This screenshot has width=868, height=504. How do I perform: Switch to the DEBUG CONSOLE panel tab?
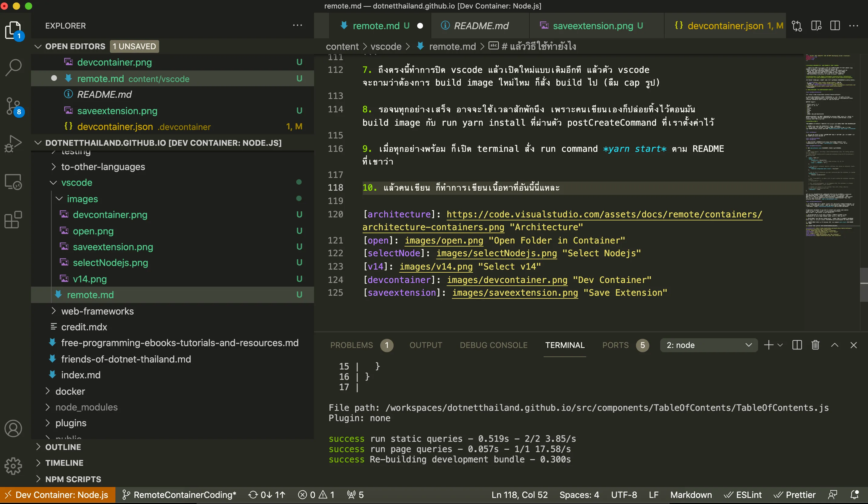tap(493, 345)
